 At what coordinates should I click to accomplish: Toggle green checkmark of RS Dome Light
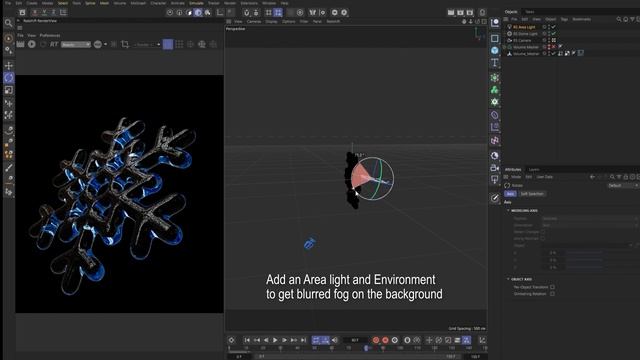pos(553,33)
